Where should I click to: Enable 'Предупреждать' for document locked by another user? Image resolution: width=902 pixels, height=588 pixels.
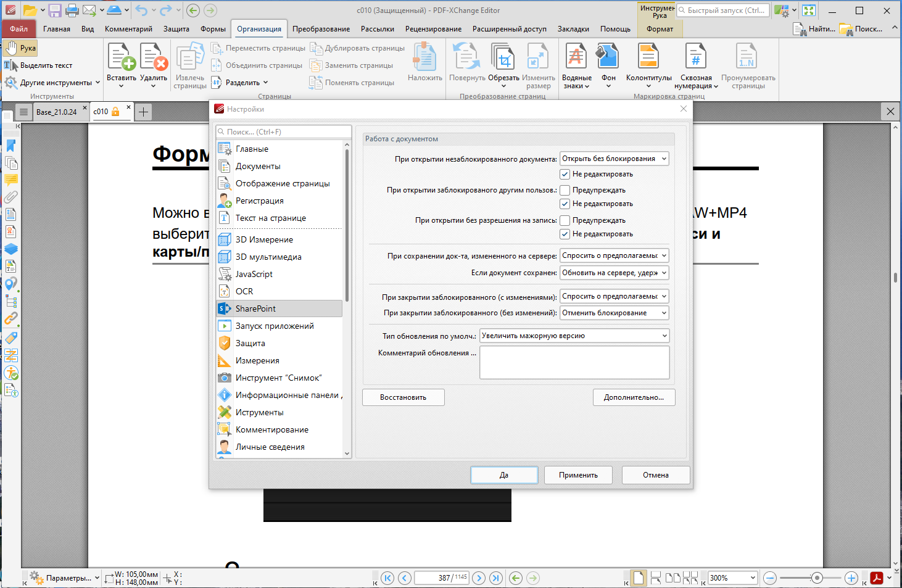(x=565, y=190)
